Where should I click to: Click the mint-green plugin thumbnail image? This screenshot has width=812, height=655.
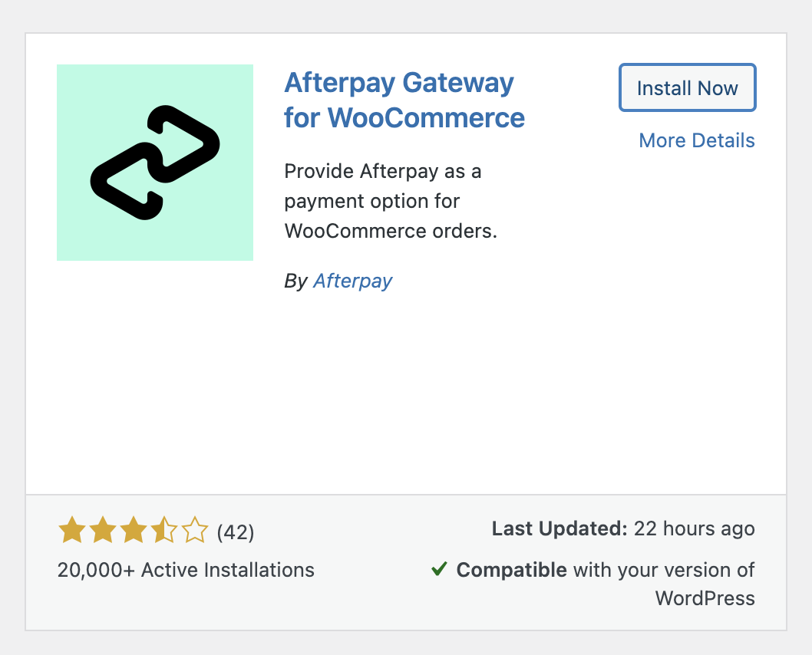point(153,162)
